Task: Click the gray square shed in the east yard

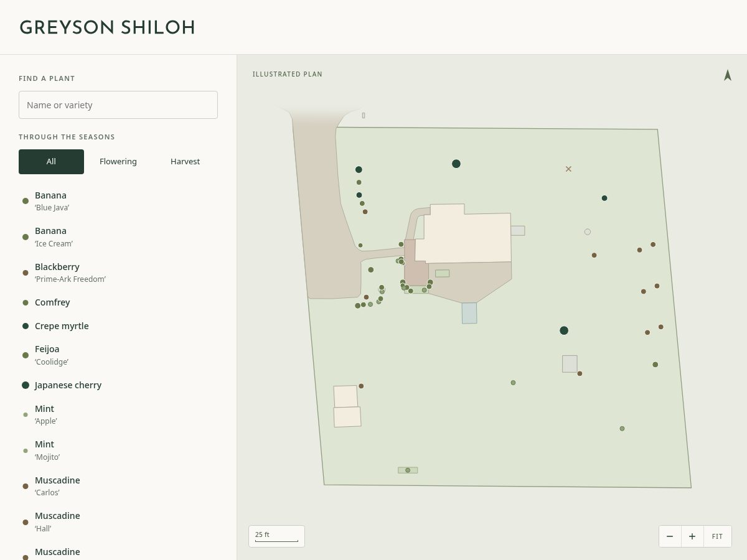Action: pos(570,364)
